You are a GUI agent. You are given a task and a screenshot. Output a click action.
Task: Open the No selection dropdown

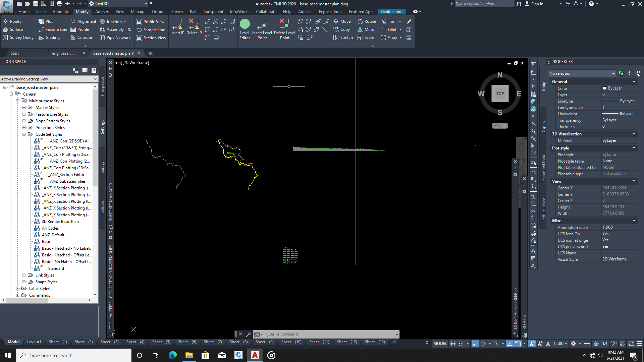(x=582, y=73)
